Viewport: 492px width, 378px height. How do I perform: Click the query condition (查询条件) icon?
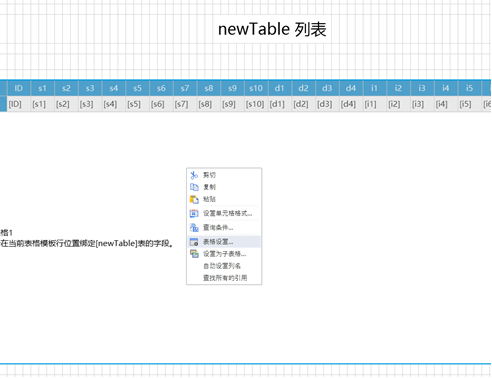point(194,228)
